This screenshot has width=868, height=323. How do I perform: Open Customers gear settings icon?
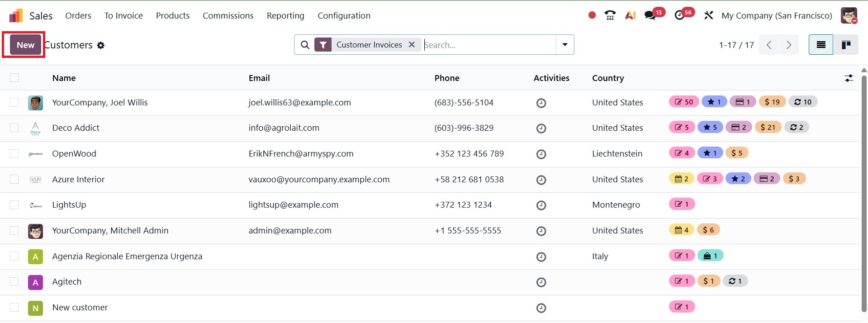[101, 45]
